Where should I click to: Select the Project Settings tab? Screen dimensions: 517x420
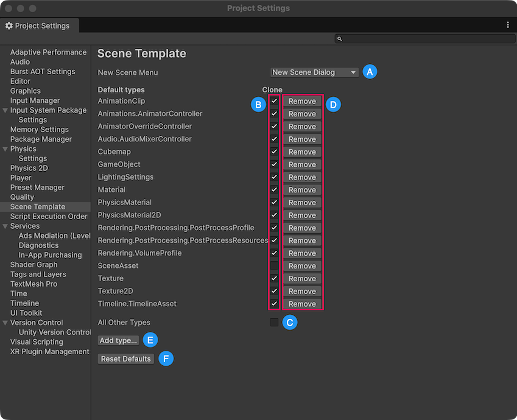pos(40,26)
